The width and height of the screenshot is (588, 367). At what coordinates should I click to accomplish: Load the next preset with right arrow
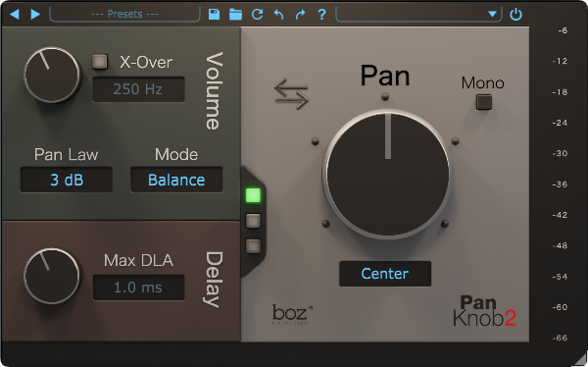(35, 15)
